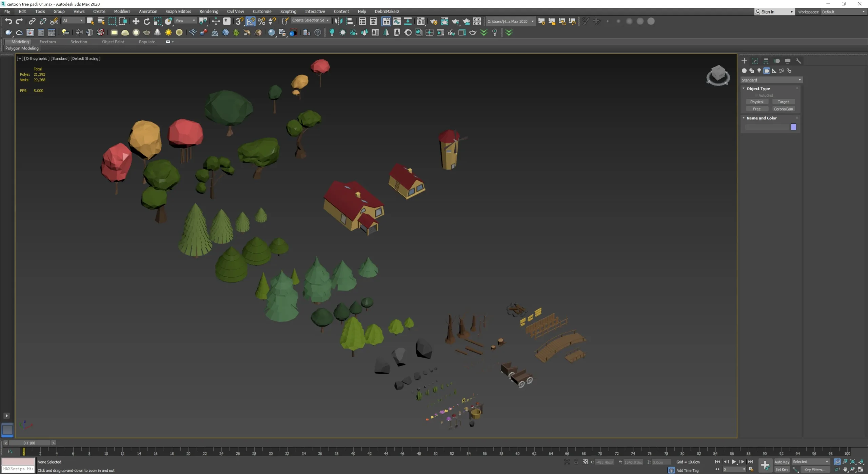Open the Hierarchy panel tab icon
868x474 pixels.
pos(766,61)
